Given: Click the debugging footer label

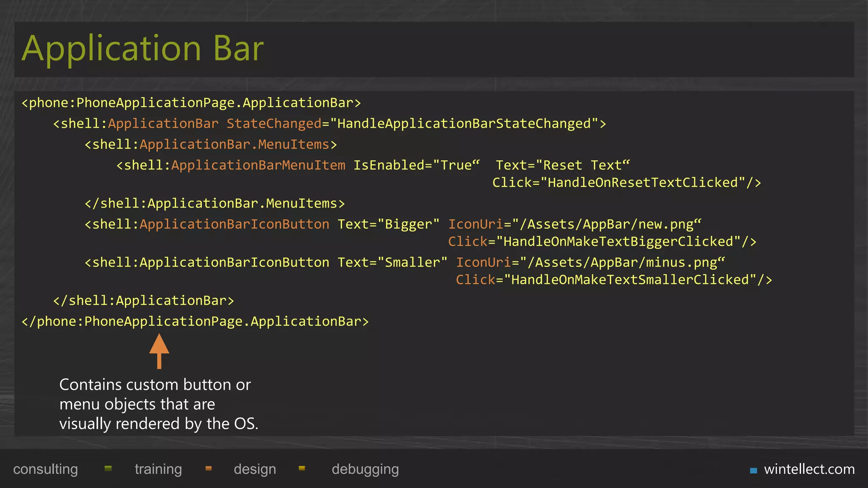Looking at the screenshot, I should pyautogui.click(x=365, y=469).
